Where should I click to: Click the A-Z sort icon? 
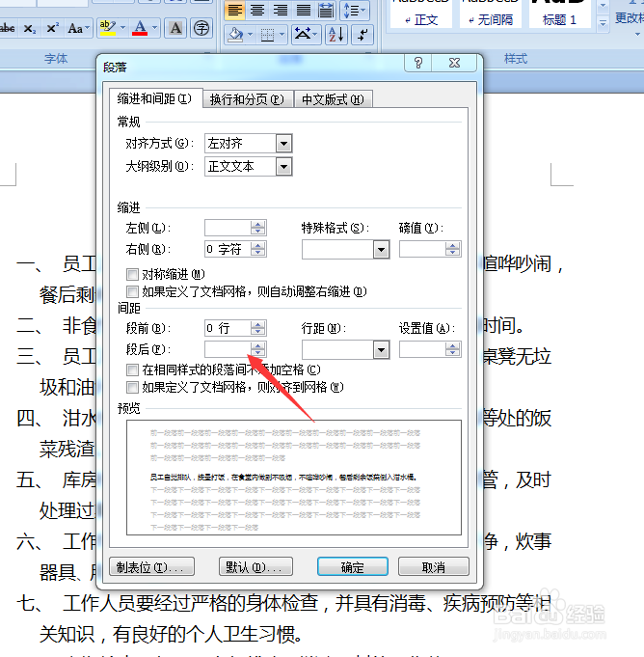coord(336,35)
